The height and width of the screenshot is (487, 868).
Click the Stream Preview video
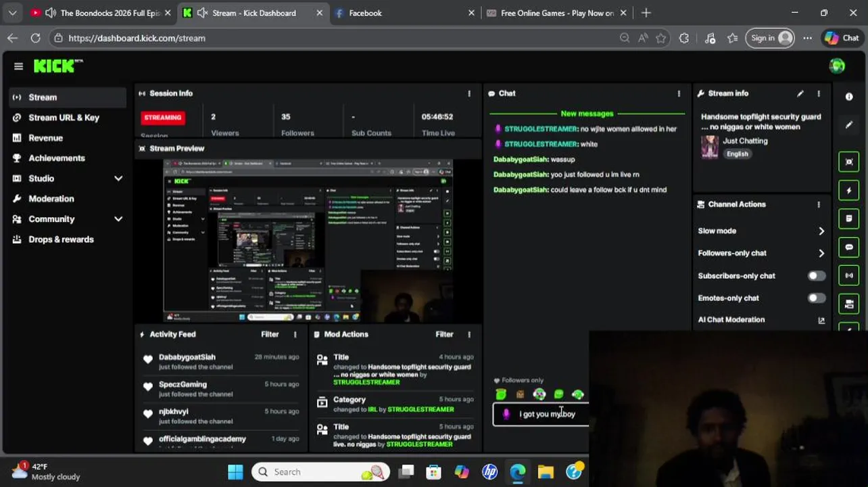click(308, 240)
